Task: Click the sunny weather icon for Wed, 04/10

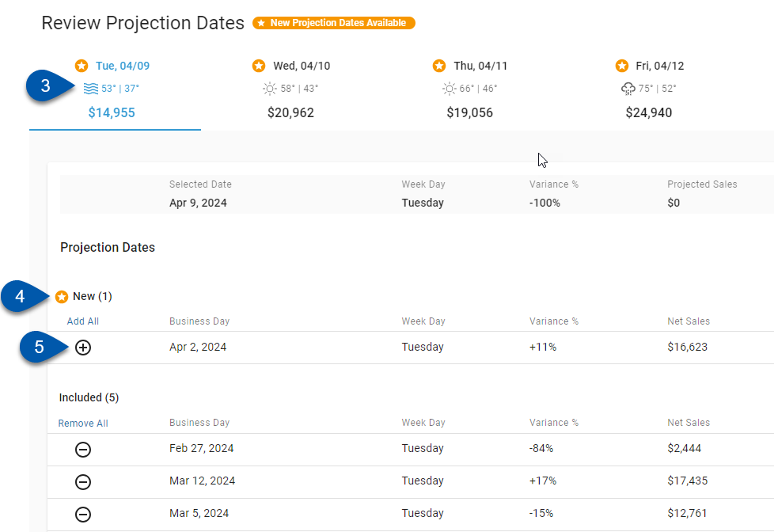Action: 270,89
